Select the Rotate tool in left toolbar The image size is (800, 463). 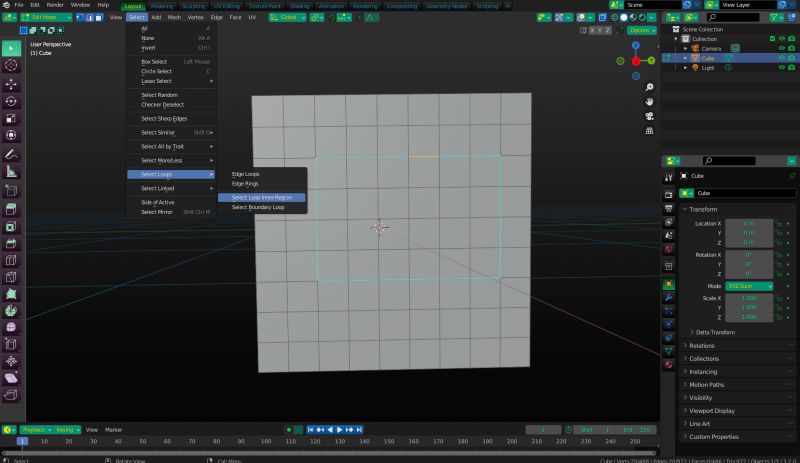pos(11,101)
